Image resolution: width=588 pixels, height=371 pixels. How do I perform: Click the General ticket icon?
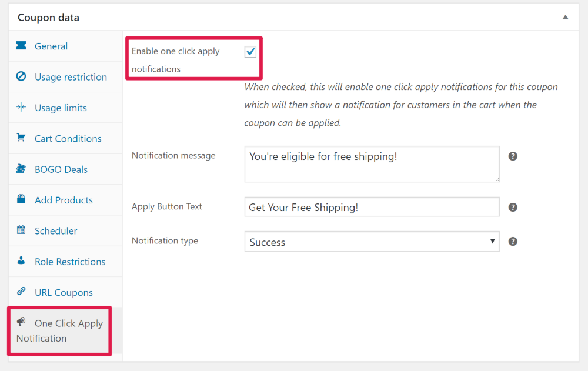click(21, 45)
